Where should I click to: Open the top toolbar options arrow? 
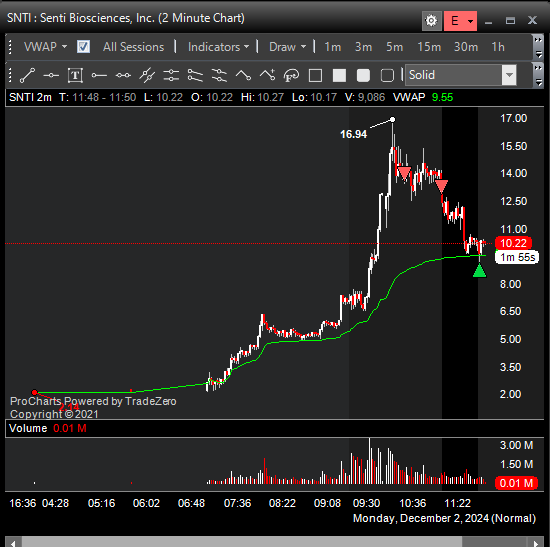(x=538, y=54)
